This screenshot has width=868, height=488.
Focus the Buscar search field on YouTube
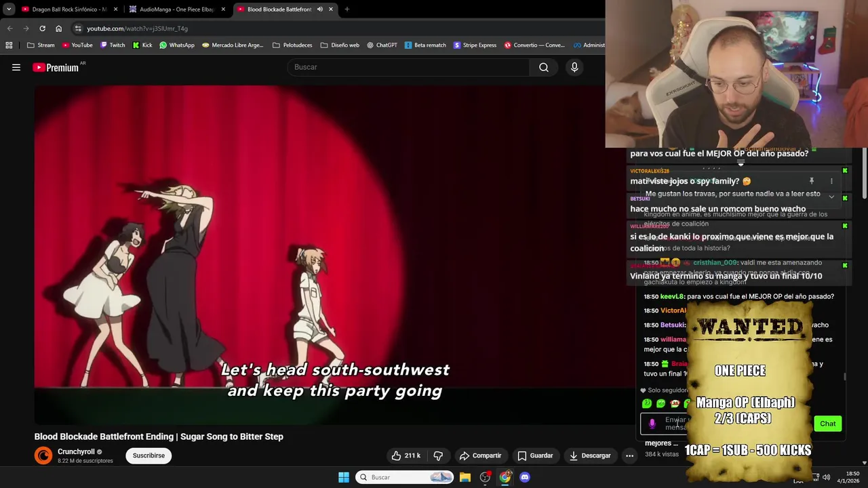(409, 67)
